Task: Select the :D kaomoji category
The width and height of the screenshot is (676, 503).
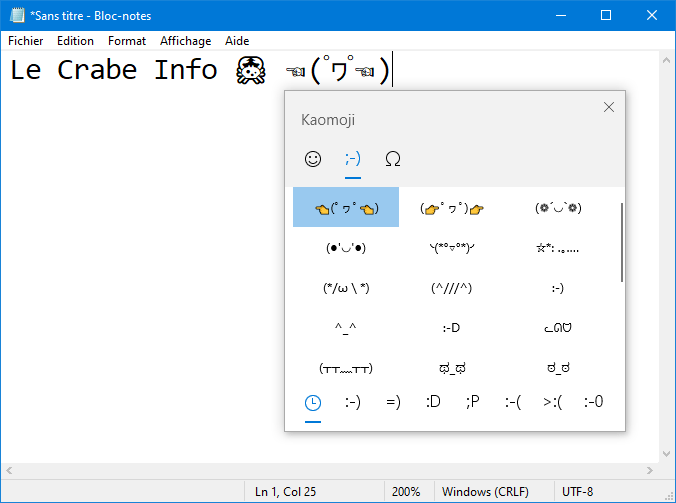Action: tap(433, 403)
